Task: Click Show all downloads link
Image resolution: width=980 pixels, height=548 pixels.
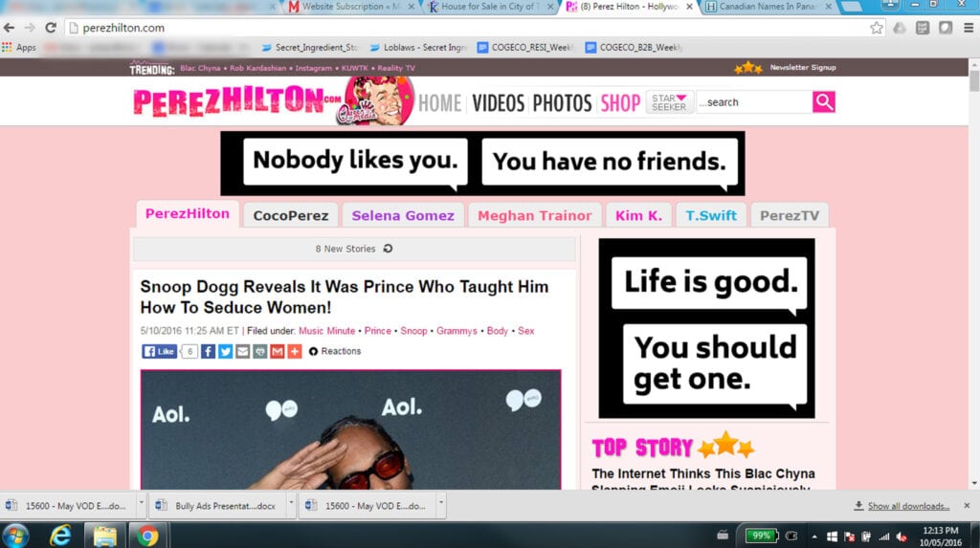Action: tap(908, 506)
